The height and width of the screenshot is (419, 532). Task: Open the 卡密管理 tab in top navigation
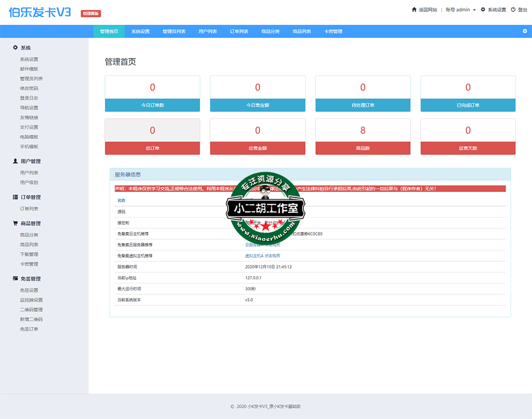pyautogui.click(x=333, y=31)
